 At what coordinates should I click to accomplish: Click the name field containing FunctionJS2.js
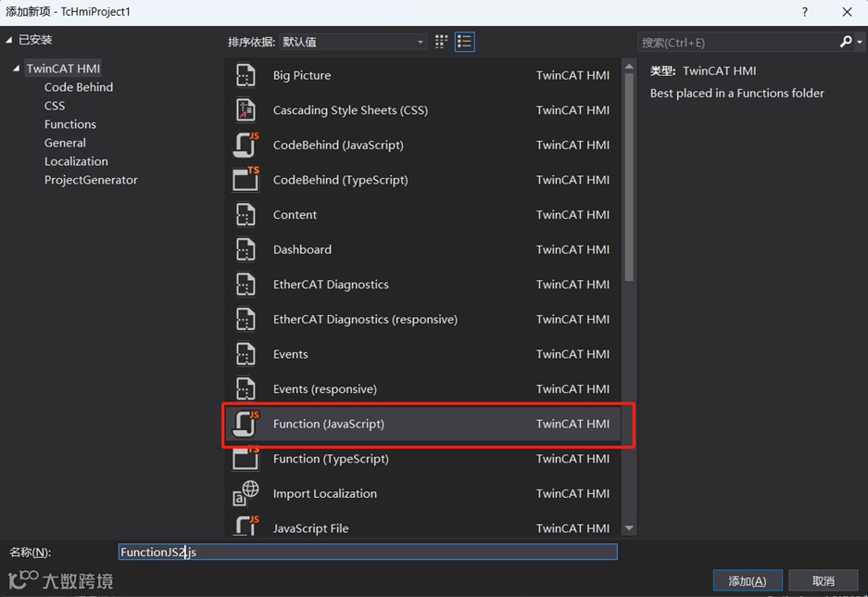[368, 553]
